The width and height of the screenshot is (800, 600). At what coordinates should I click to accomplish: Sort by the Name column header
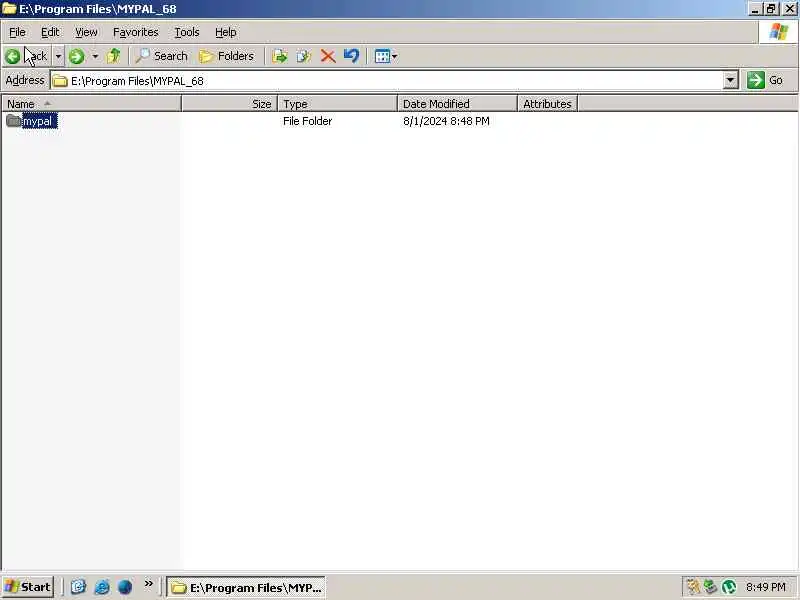[91, 104]
